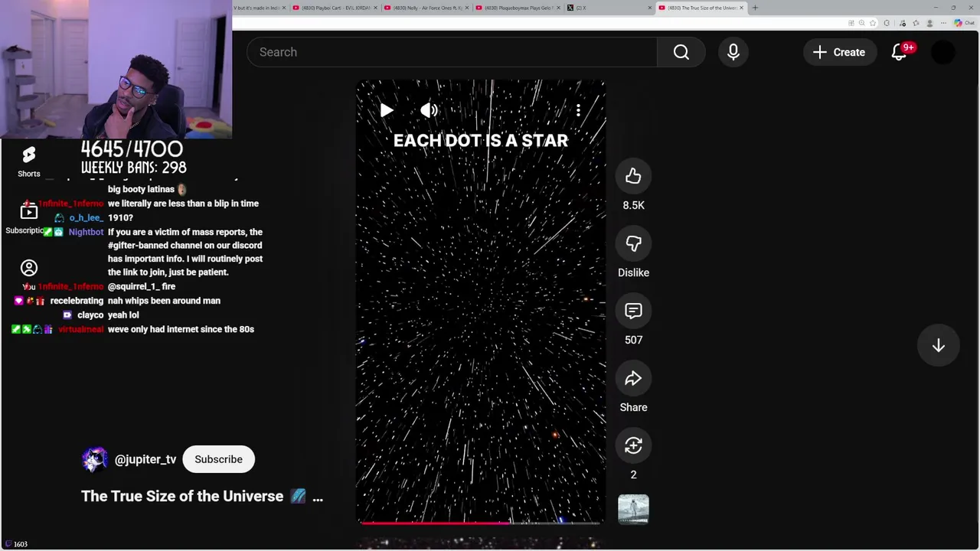The image size is (980, 551).
Task: Click the 'The True Size of the Universe' title
Action: click(182, 497)
